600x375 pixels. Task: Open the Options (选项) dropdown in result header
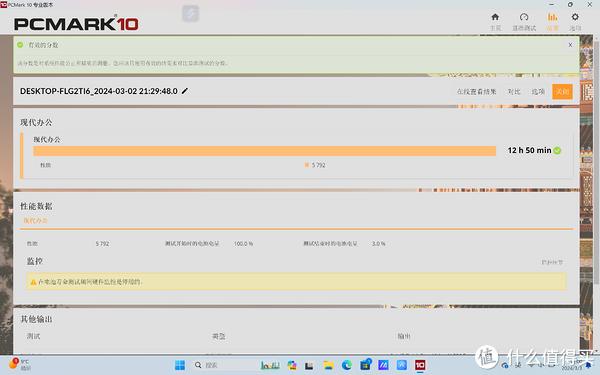click(538, 91)
